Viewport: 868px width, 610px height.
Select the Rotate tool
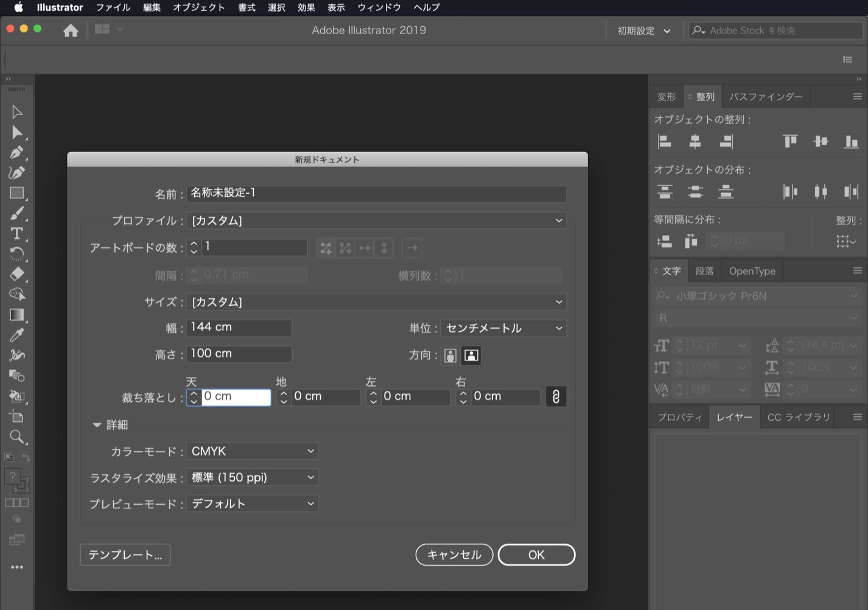[16, 254]
